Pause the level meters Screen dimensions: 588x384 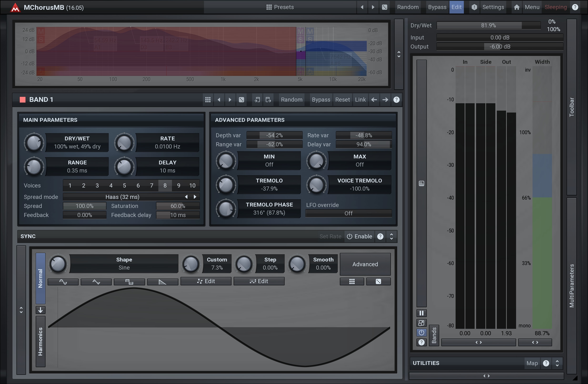pos(422,313)
